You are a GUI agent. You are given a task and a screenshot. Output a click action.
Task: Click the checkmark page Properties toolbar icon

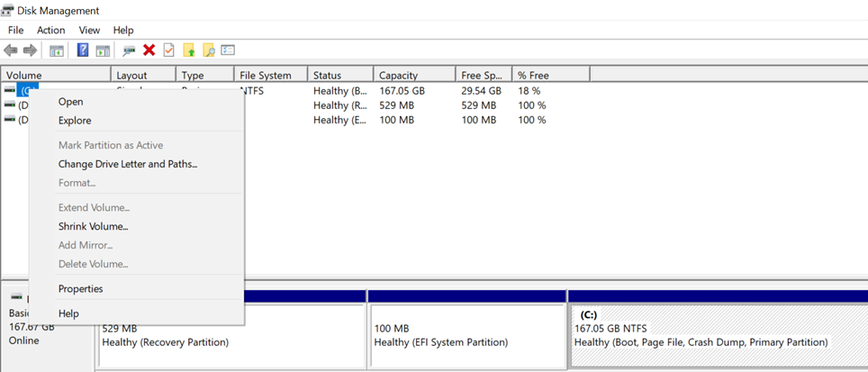click(x=169, y=50)
